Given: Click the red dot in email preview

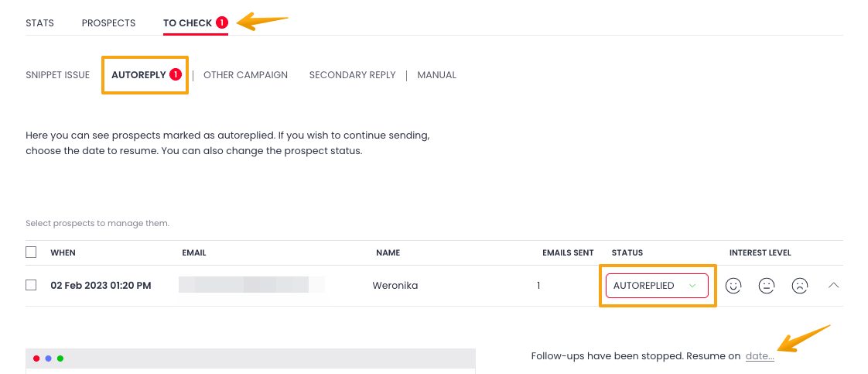Looking at the screenshot, I should (x=36, y=359).
